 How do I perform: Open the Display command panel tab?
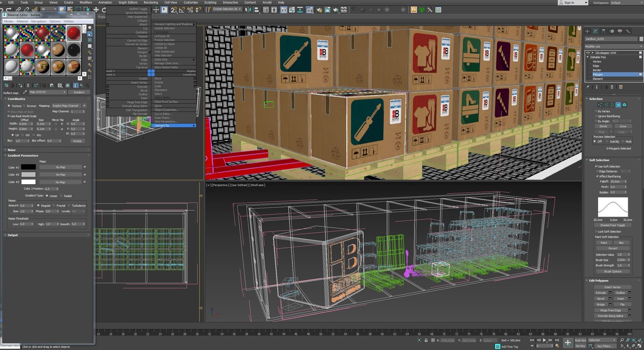tap(620, 31)
